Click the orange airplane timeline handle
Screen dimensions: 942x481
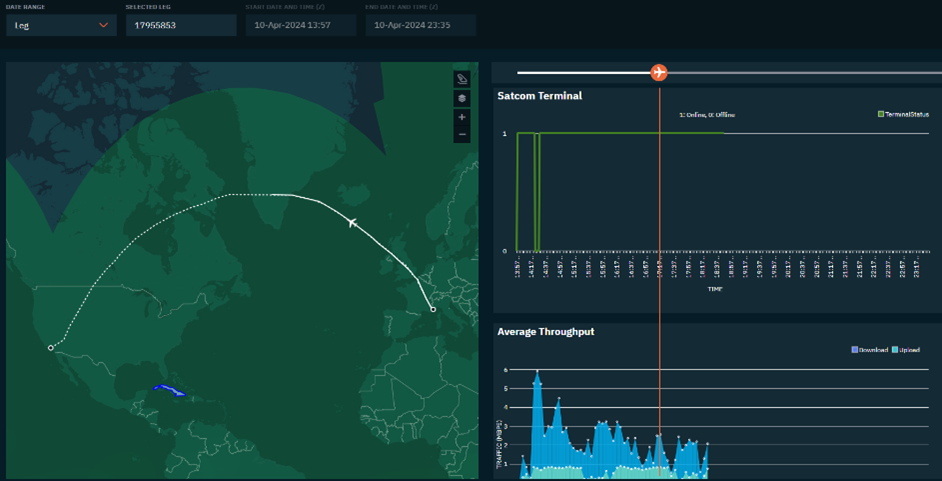tap(658, 72)
